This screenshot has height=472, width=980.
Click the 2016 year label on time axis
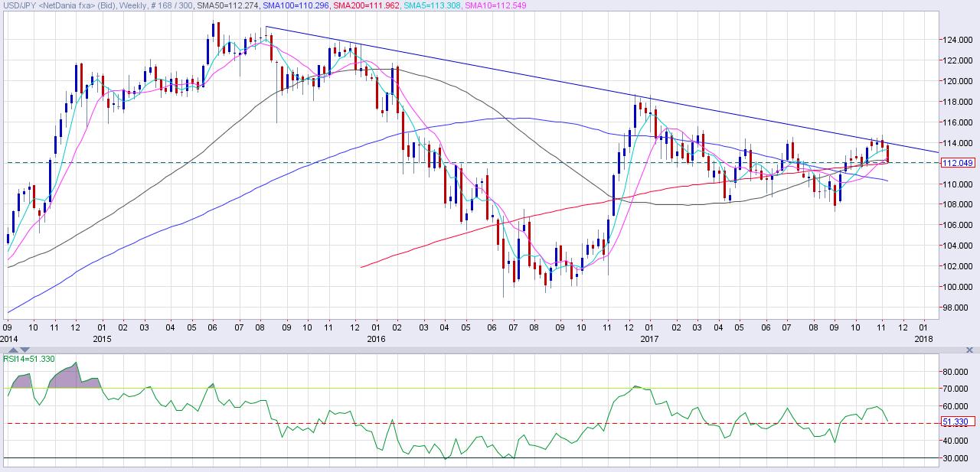click(376, 338)
